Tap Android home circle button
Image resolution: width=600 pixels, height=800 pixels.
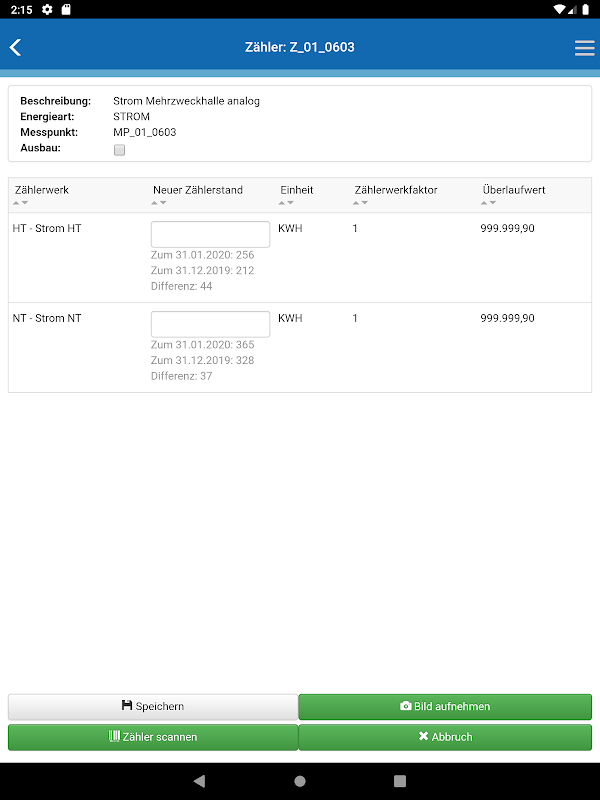coord(300,781)
